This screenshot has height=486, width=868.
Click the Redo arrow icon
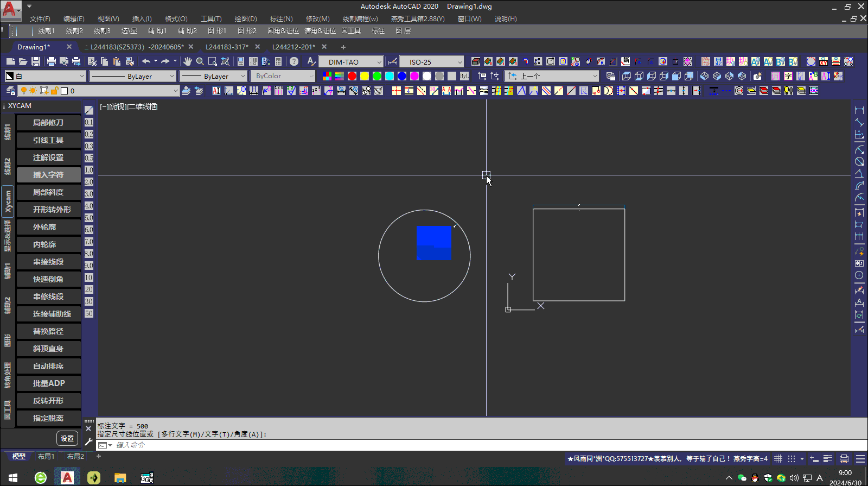[165, 61]
